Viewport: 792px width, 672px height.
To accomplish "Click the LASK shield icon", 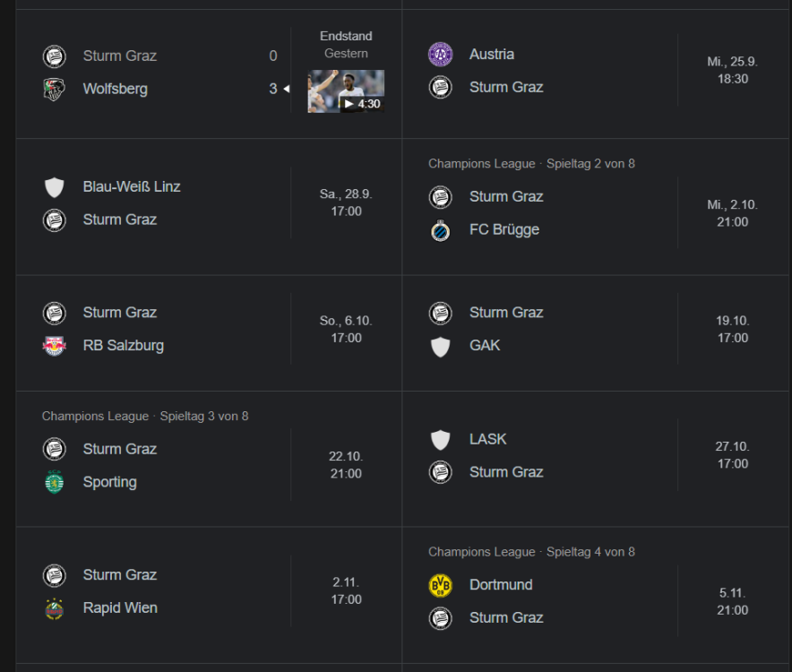I will [x=440, y=440].
